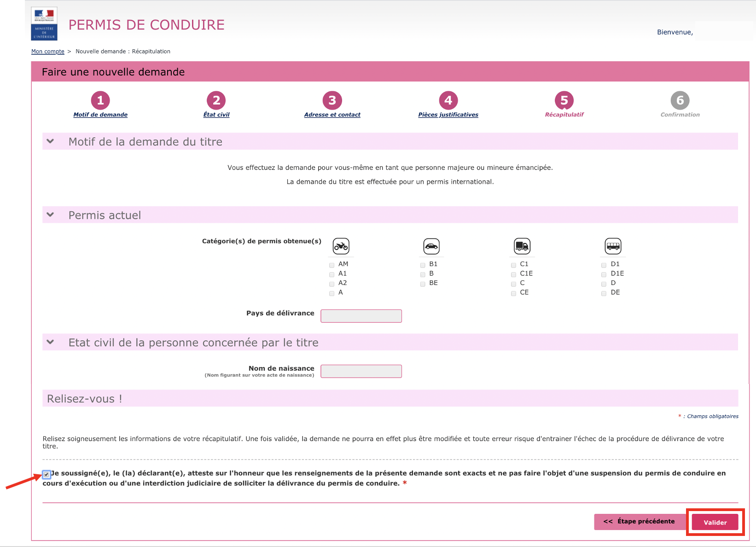Click the Champs obligatoires note
Screen dimensions: 756x547
click(708, 416)
